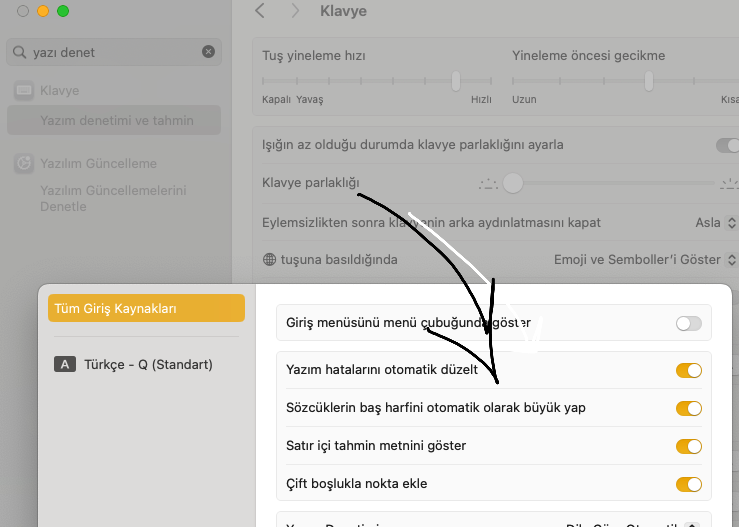Select Tüm Giriş Kaynakları in the list

click(x=146, y=309)
